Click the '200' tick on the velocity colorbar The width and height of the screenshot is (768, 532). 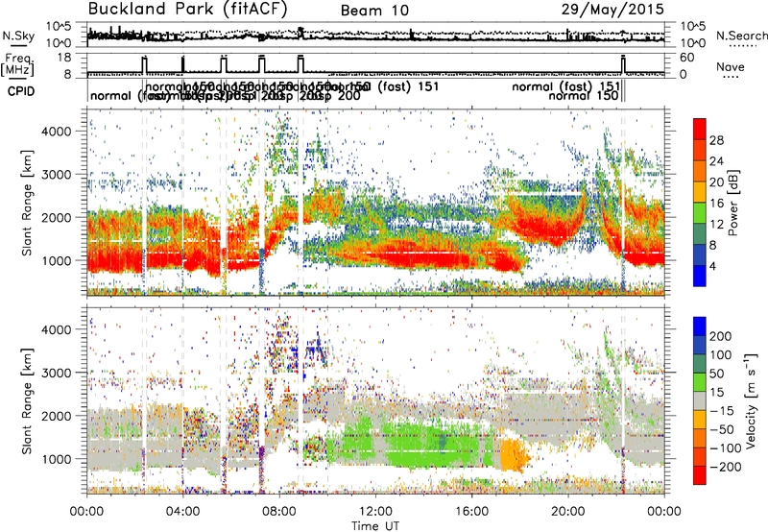click(x=721, y=336)
